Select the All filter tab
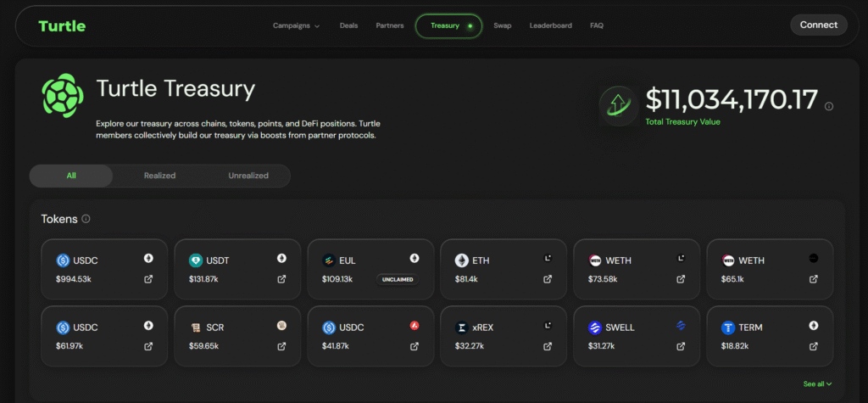Screen dimensions: 868x403 (71, 176)
